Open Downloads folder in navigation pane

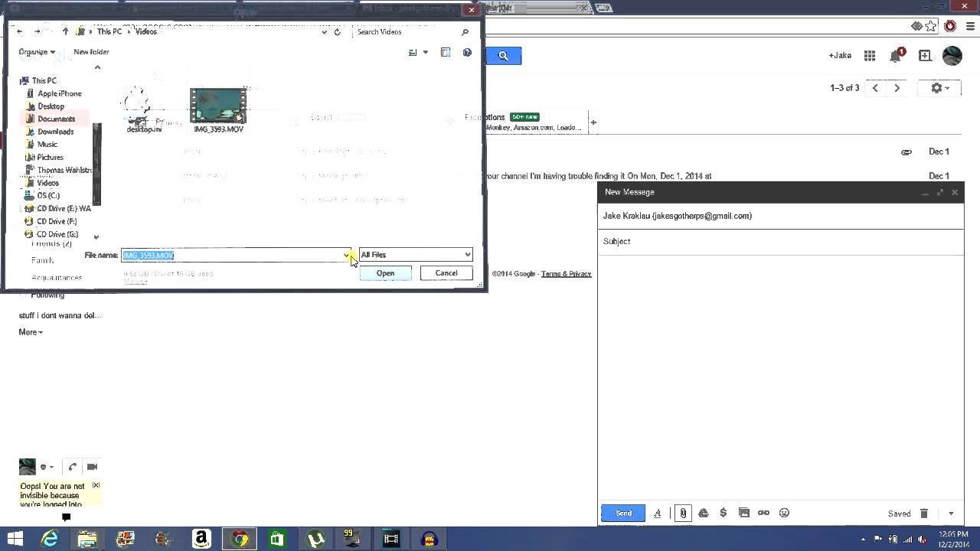pos(55,132)
